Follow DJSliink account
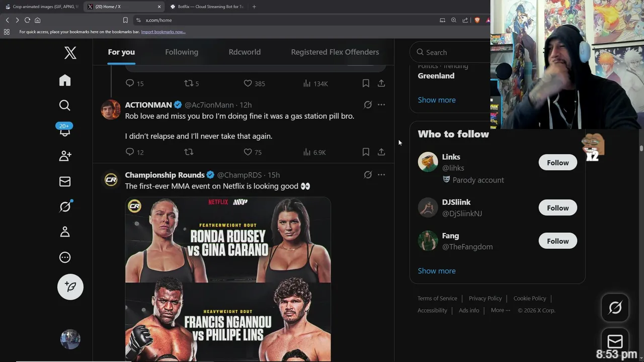 point(557,208)
